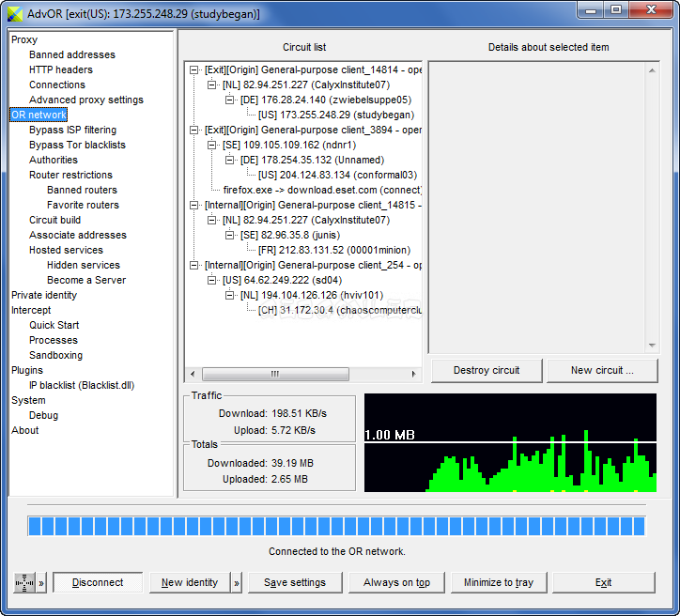Open the Proxy settings page
The width and height of the screenshot is (680, 616).
coord(24,39)
